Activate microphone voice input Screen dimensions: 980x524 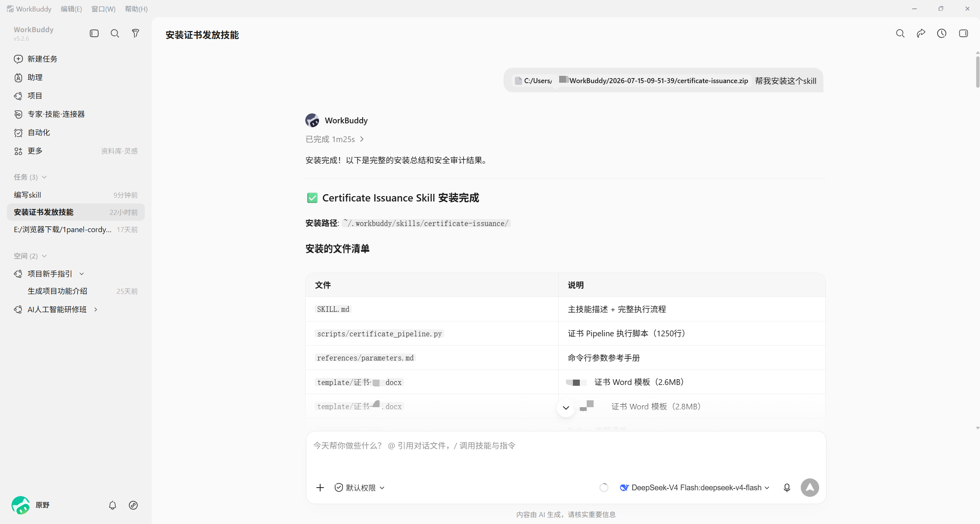point(787,488)
